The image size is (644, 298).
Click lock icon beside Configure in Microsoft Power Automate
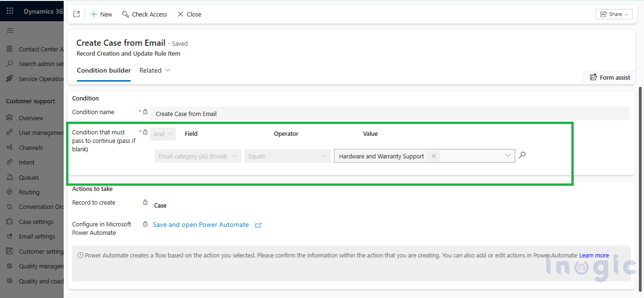145,224
